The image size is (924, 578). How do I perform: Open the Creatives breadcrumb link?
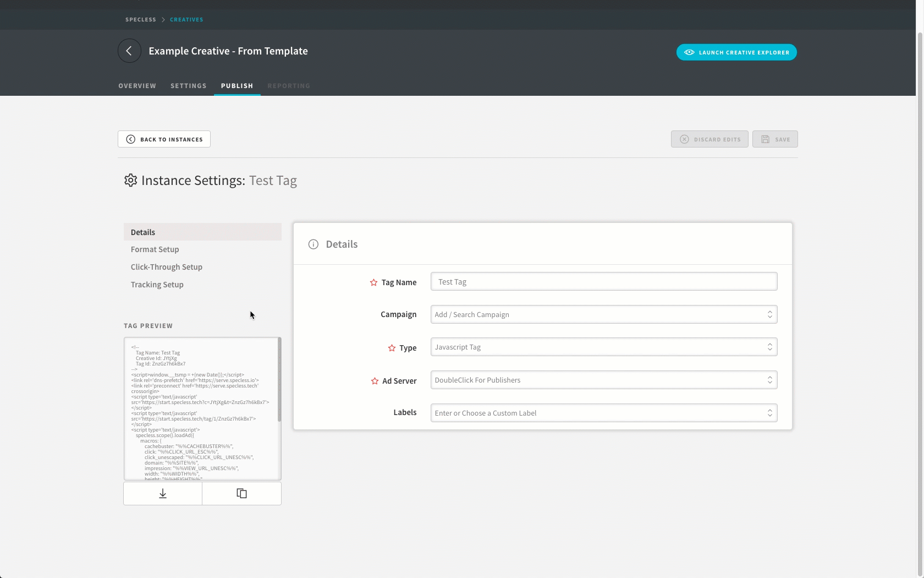coord(186,20)
